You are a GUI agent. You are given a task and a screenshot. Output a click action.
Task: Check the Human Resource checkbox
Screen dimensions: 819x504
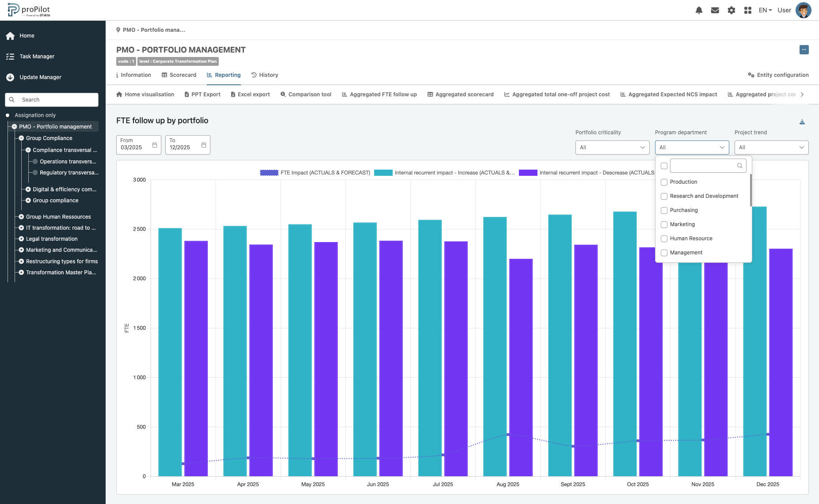pos(664,239)
